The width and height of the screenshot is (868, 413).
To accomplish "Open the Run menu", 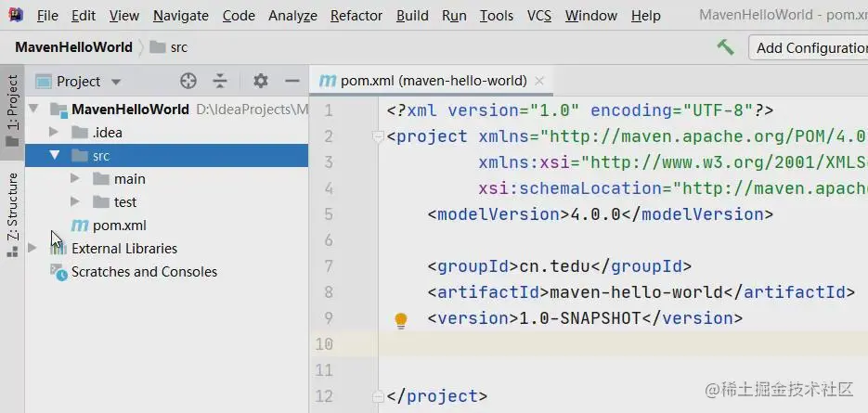I will (454, 16).
